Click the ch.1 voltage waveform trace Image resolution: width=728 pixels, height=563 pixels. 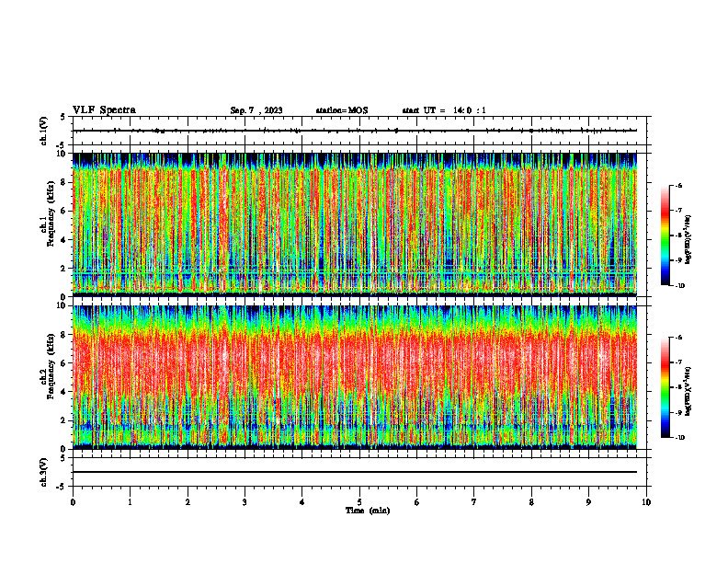[x=355, y=131]
